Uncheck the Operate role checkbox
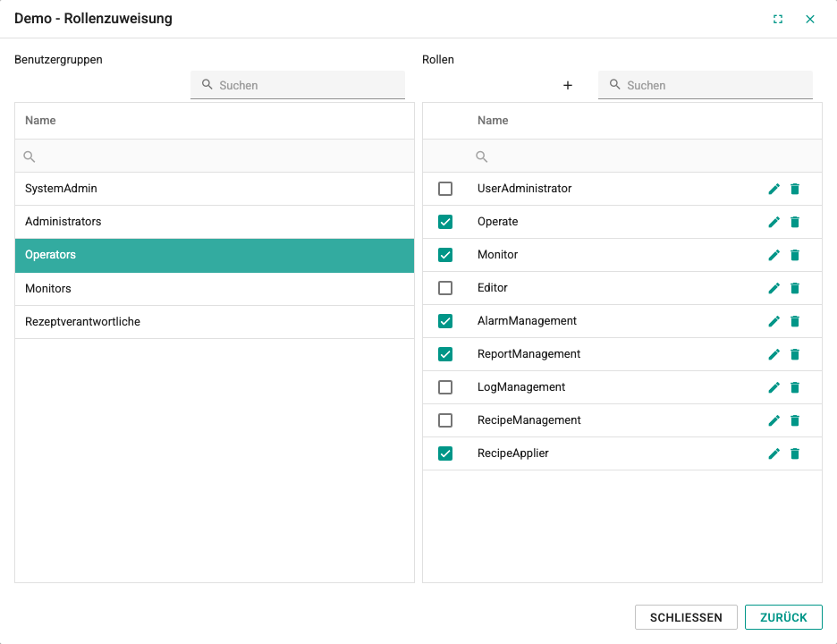This screenshot has height=644, width=837. (x=445, y=222)
